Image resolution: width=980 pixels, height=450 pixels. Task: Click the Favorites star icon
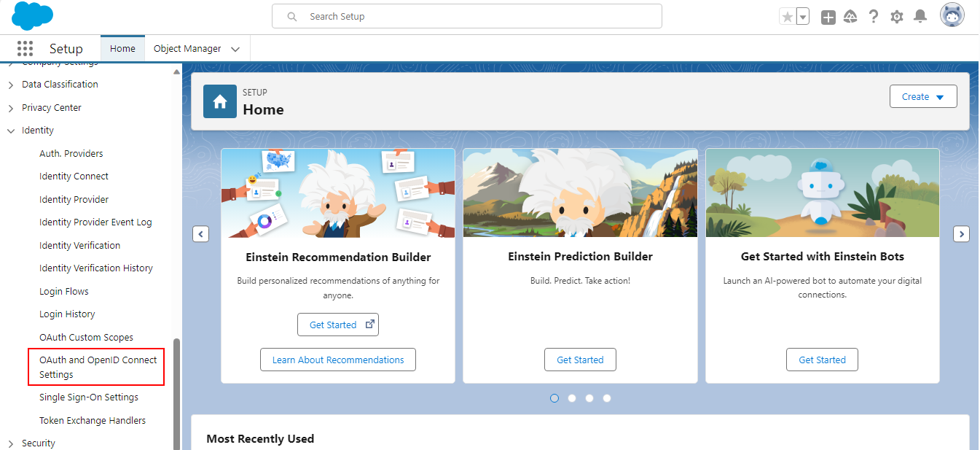click(787, 17)
